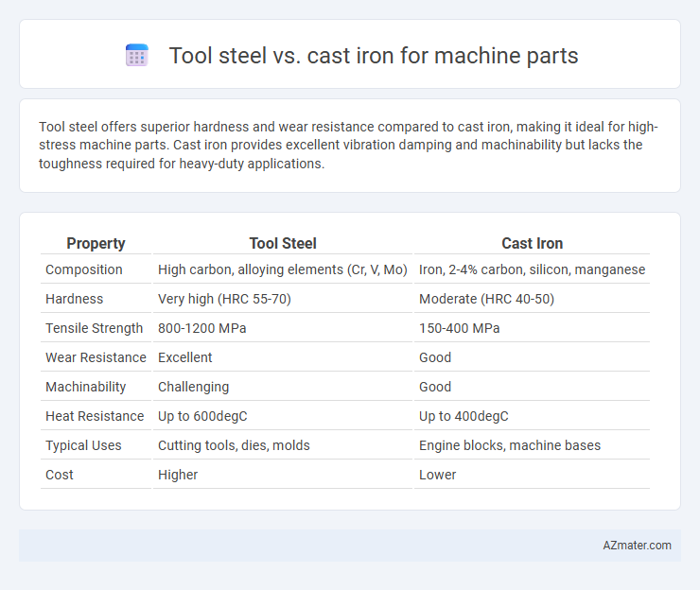Click the calendar grid icon beside the title
700x590 pixels.
pos(136,56)
